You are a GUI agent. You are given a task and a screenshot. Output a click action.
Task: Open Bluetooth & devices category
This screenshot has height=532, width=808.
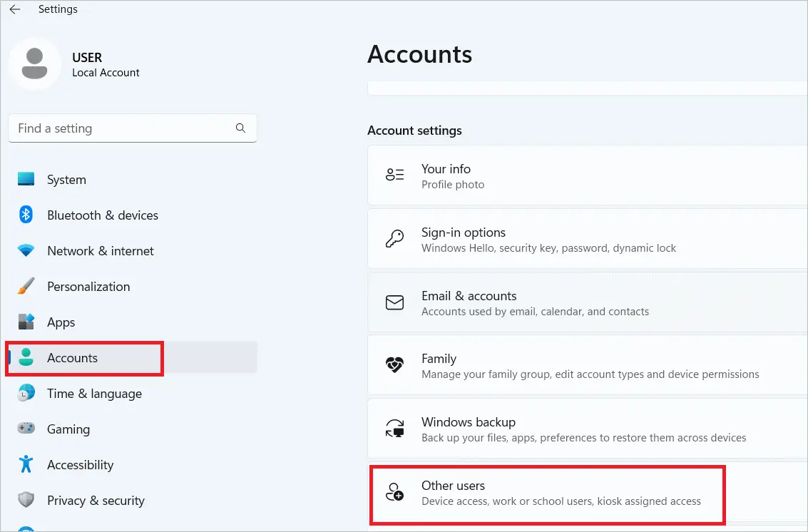click(133, 215)
